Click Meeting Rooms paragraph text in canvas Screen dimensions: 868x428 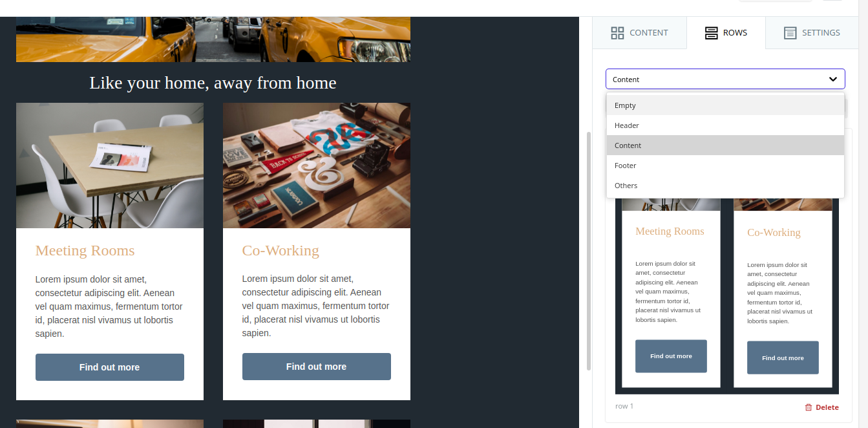[110, 306]
